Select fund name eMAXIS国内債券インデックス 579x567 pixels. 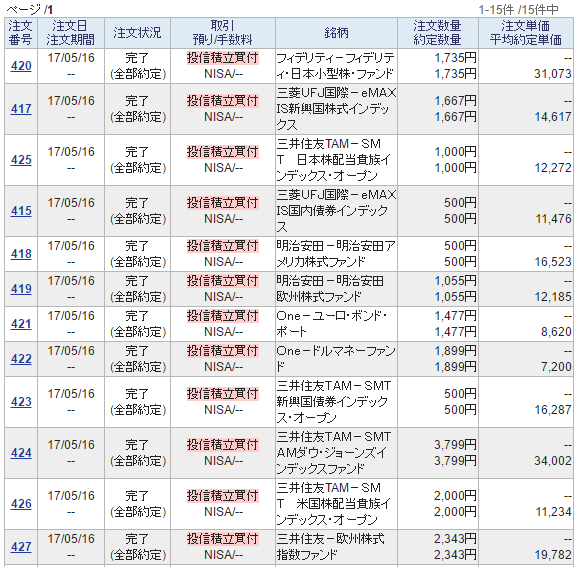point(336,211)
